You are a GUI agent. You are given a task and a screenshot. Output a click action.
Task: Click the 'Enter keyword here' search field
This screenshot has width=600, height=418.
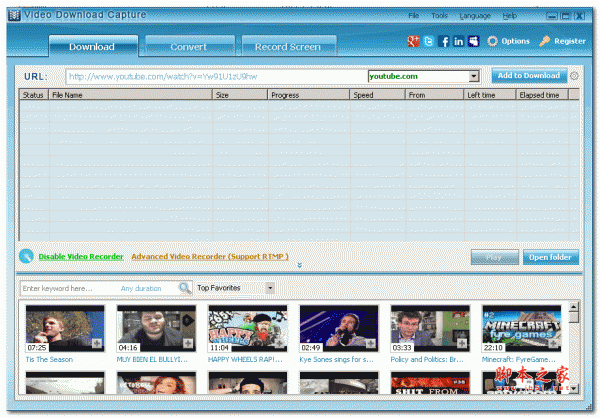tap(69, 288)
